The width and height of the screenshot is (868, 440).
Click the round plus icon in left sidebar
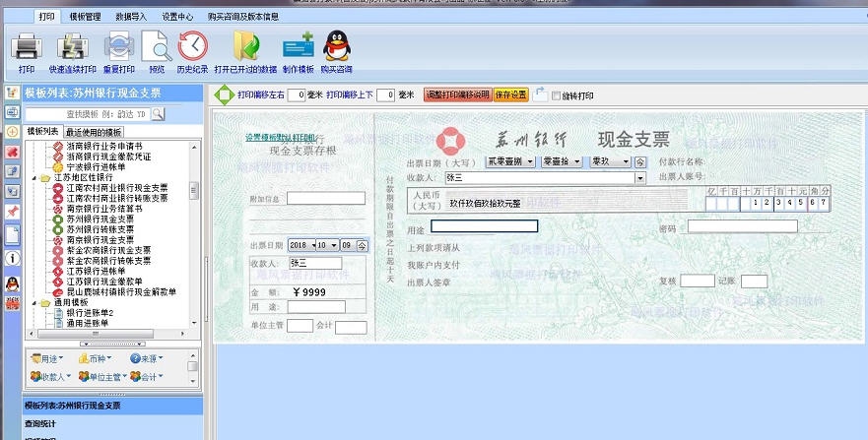coord(12,132)
